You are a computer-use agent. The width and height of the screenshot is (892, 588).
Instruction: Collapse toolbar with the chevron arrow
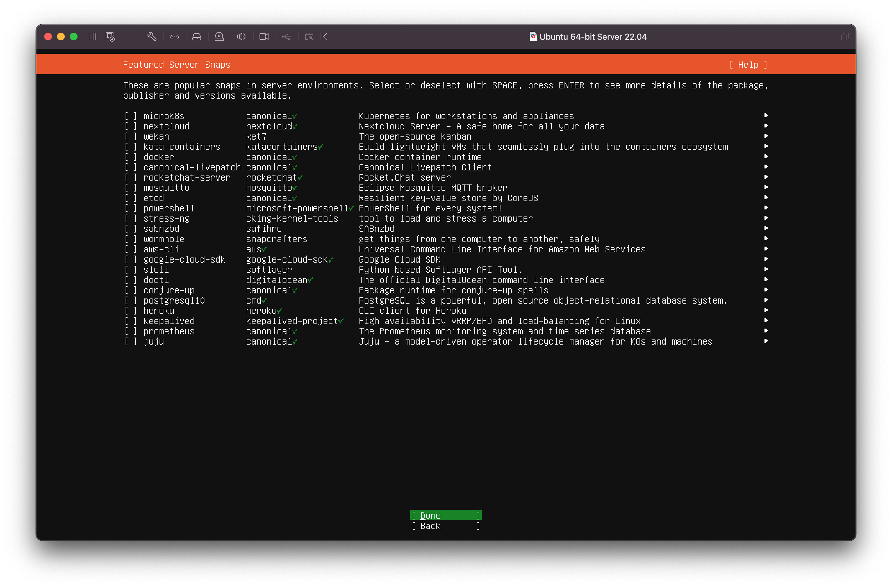click(x=326, y=37)
